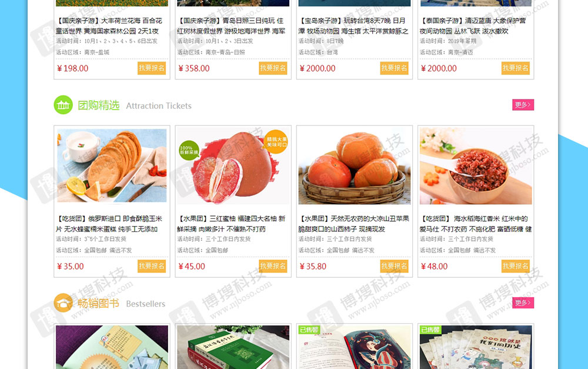Click 我要报名 for ¥45.00 pomelo
This screenshot has height=369, width=588.
coord(273,266)
